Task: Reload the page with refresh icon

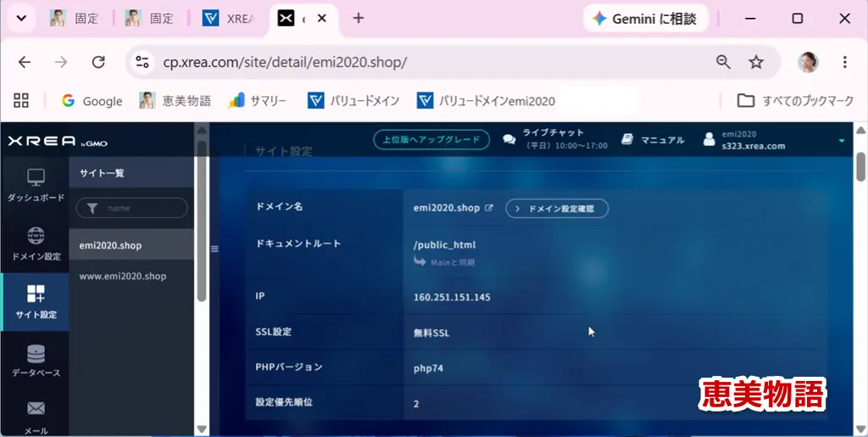Action: click(x=98, y=62)
